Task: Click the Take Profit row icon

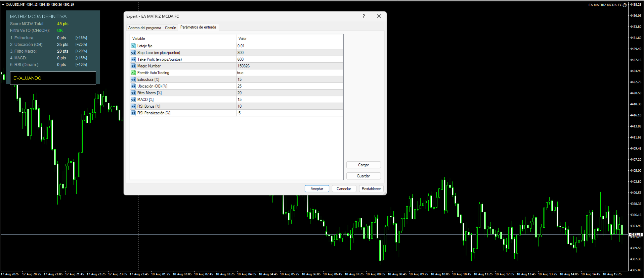Action: [133, 59]
